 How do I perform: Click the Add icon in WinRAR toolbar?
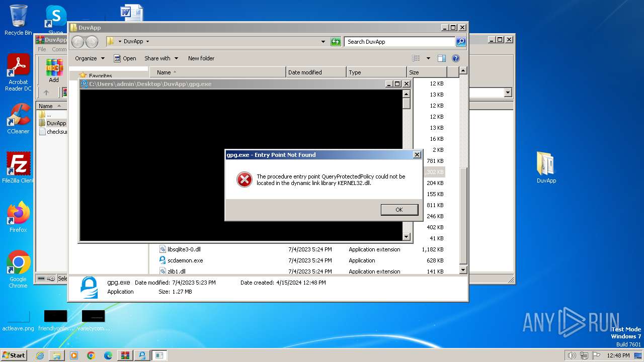pos(54,70)
